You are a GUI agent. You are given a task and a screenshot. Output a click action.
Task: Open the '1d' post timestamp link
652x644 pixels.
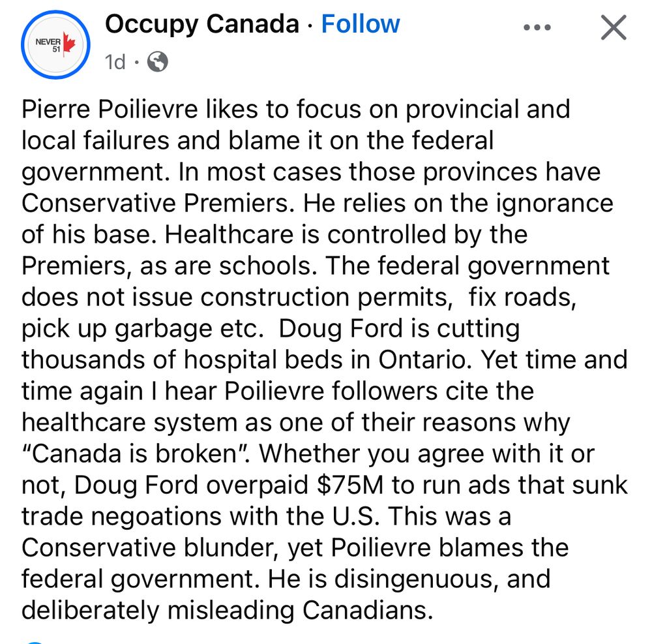pos(115,62)
